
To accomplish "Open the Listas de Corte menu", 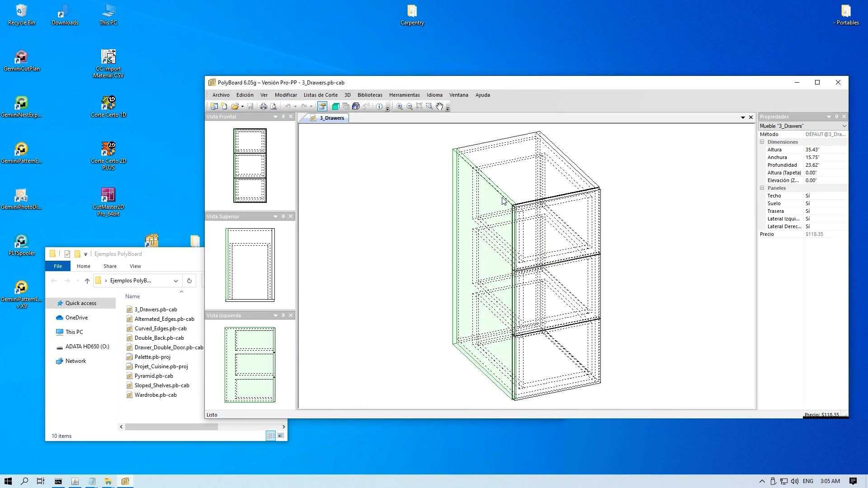I will point(320,95).
